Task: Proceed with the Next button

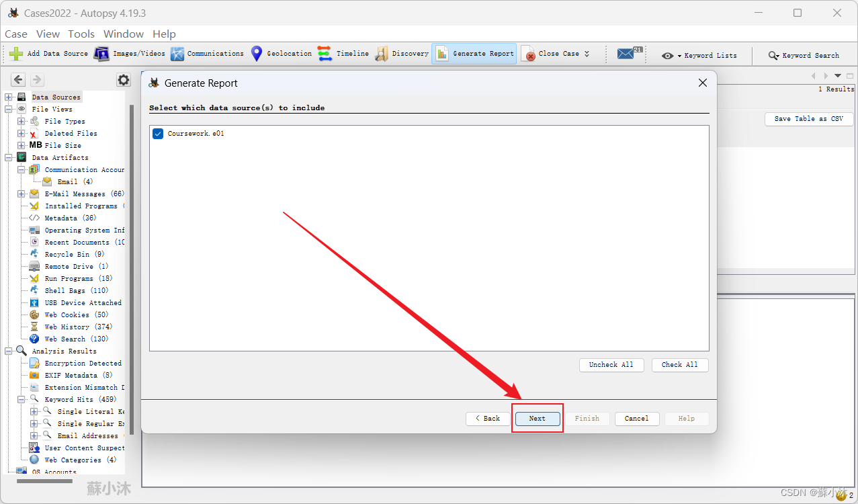Action: [538, 419]
